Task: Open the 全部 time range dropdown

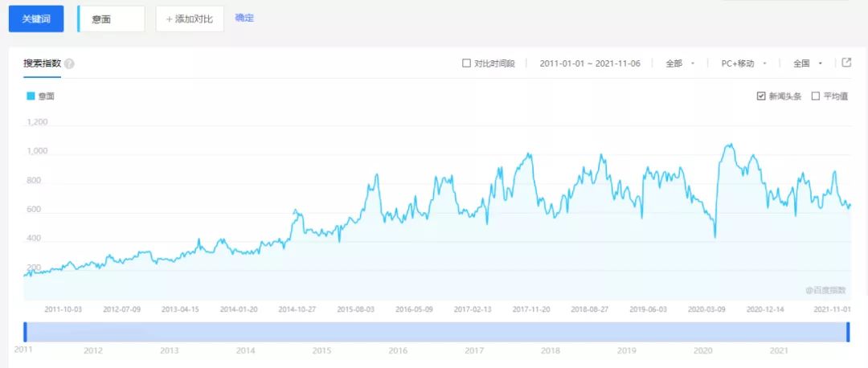Action: 679,63
